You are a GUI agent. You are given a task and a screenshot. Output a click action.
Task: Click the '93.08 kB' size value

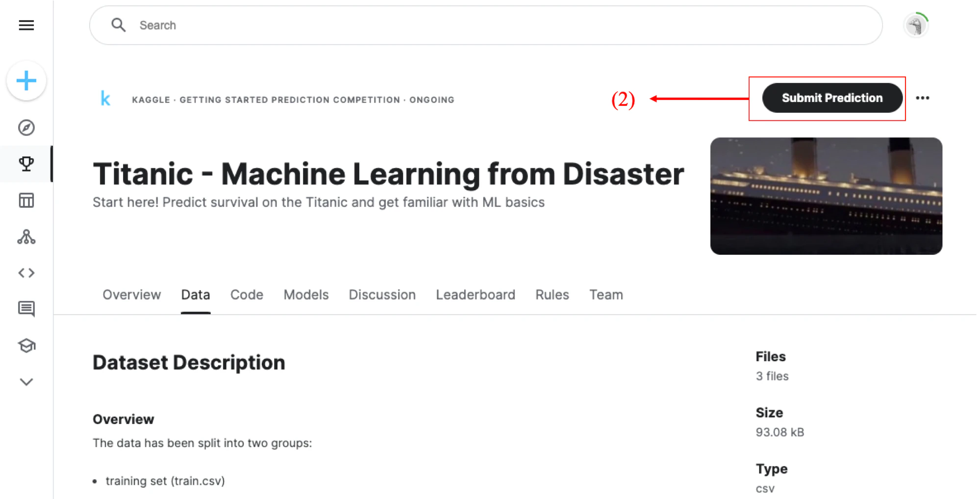[780, 432]
